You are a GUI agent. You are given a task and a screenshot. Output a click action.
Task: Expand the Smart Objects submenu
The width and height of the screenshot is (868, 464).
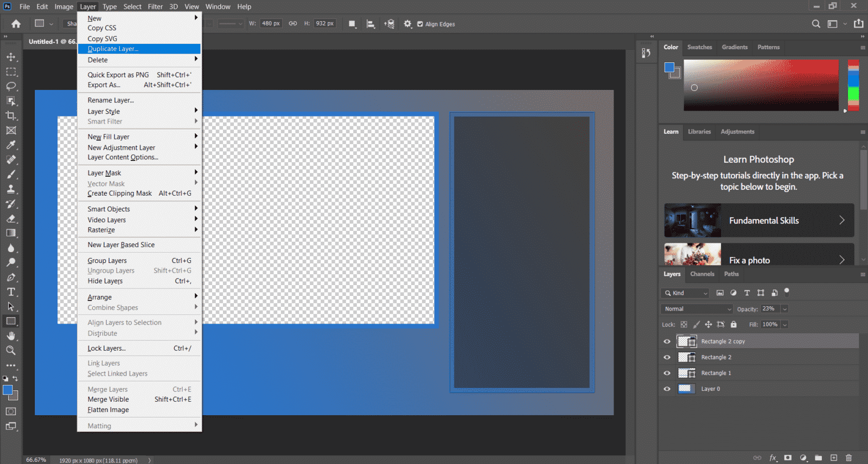pyautogui.click(x=139, y=209)
